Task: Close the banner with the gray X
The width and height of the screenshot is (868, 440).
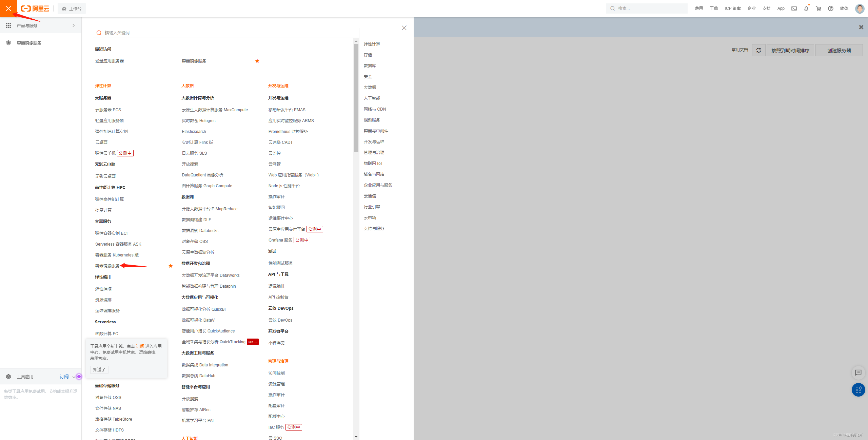Action: (x=861, y=27)
